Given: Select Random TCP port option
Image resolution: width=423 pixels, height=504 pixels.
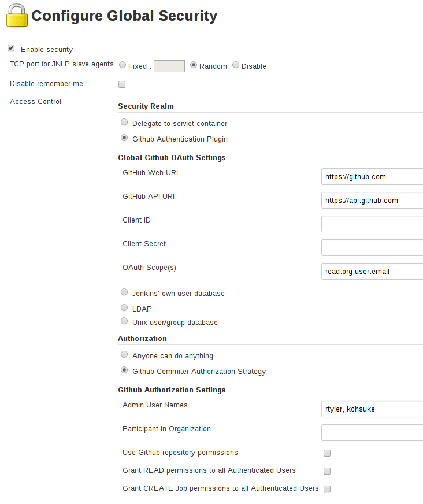Looking at the screenshot, I should 193,65.
